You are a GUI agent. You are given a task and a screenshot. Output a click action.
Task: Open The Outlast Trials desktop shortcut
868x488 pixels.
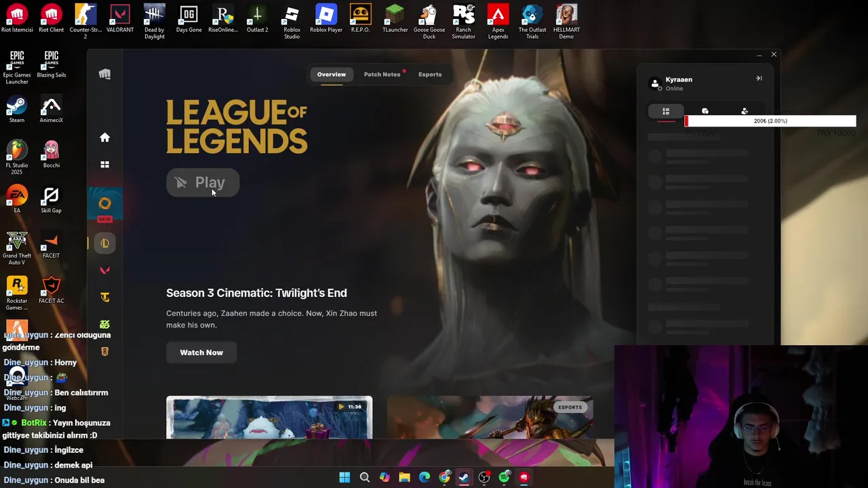[x=532, y=22]
